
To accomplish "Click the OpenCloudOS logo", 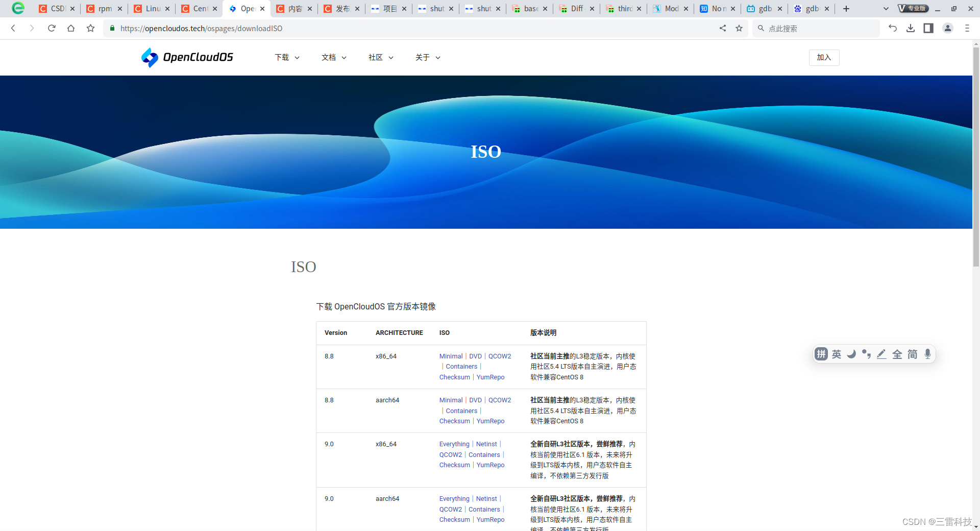I will pyautogui.click(x=187, y=57).
